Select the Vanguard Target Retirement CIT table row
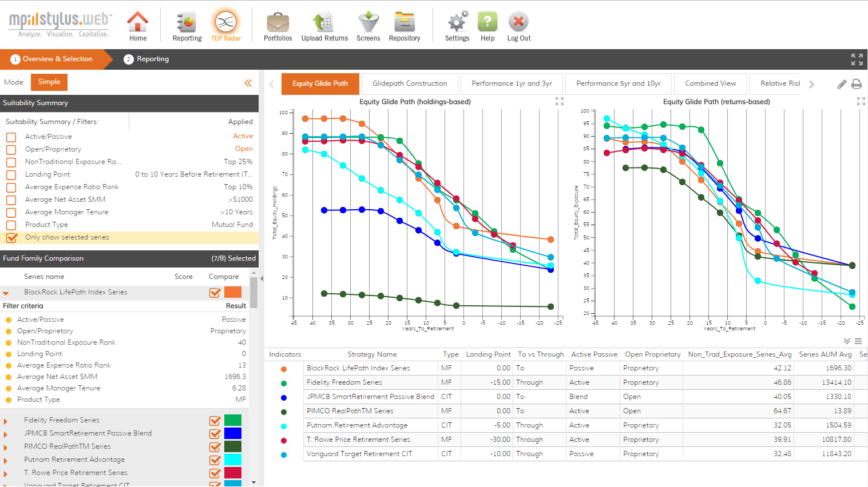Screen dimensions: 868x487 point(566,454)
